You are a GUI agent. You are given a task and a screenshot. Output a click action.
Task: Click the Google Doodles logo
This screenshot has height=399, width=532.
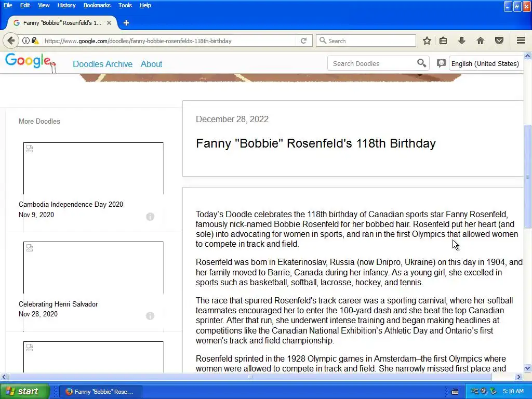[30, 62]
